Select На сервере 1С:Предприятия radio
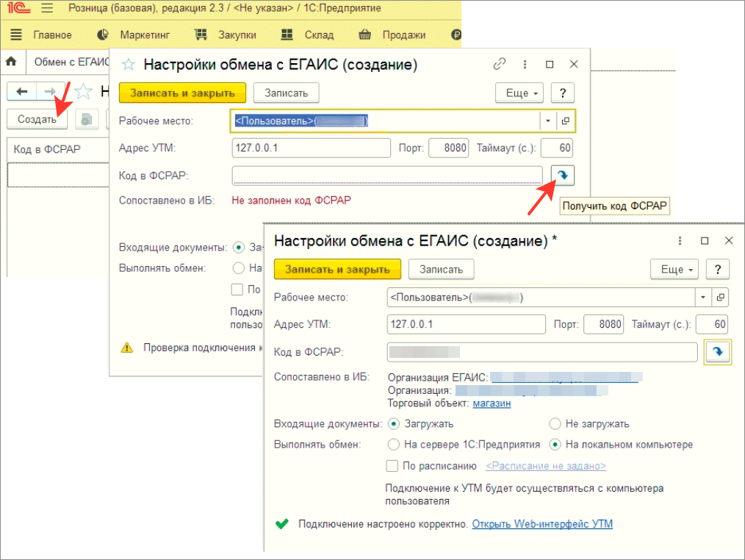The width and height of the screenshot is (745, 560). 393,445
